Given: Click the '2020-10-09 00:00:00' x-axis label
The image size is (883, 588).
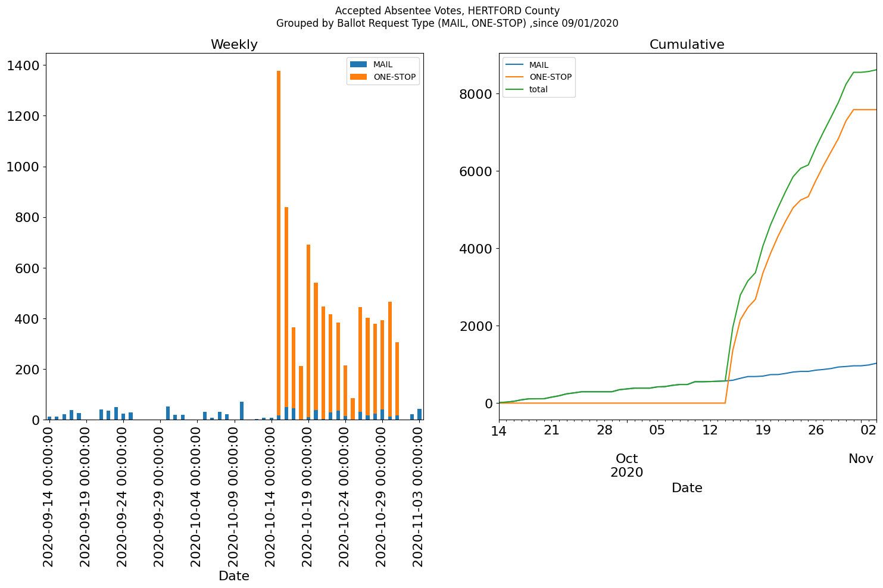Looking at the screenshot, I should (233, 495).
